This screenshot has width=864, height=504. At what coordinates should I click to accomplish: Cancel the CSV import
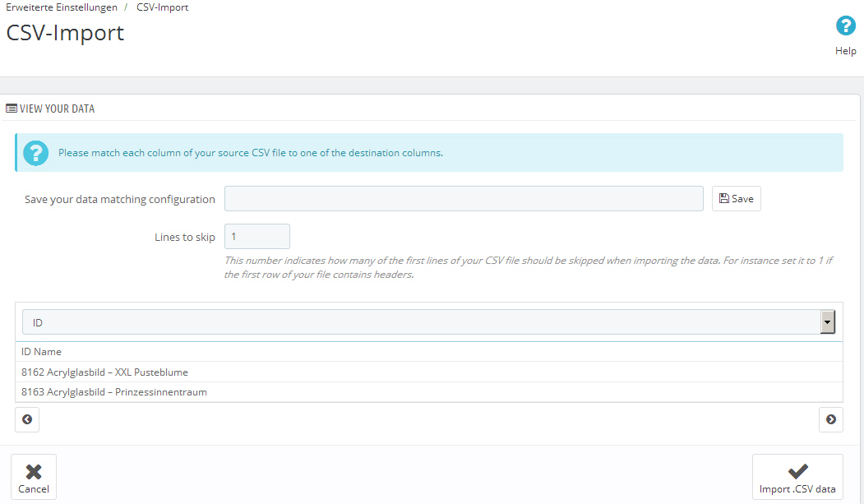tap(34, 477)
